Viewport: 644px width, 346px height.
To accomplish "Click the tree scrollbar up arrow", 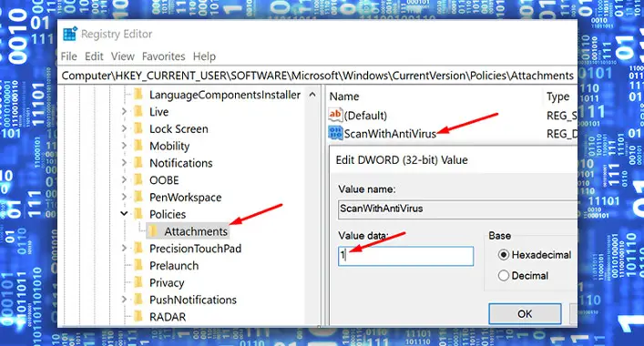I will 312,95.
